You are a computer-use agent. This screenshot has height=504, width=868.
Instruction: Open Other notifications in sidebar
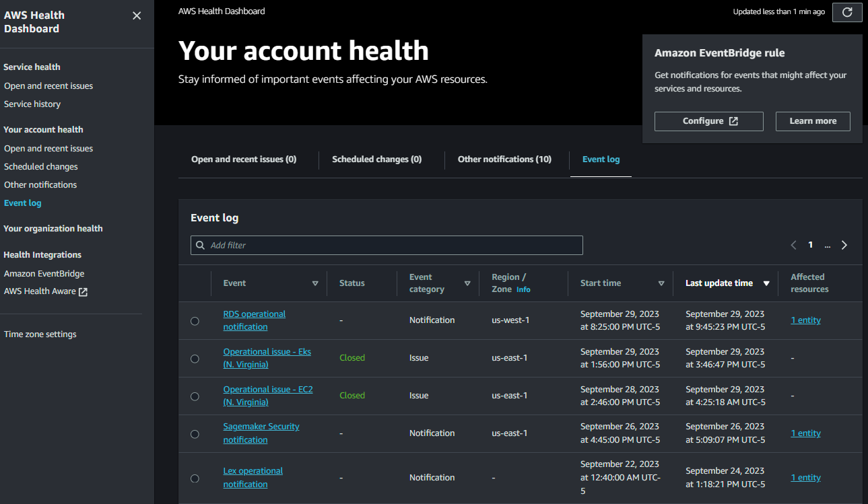point(40,185)
